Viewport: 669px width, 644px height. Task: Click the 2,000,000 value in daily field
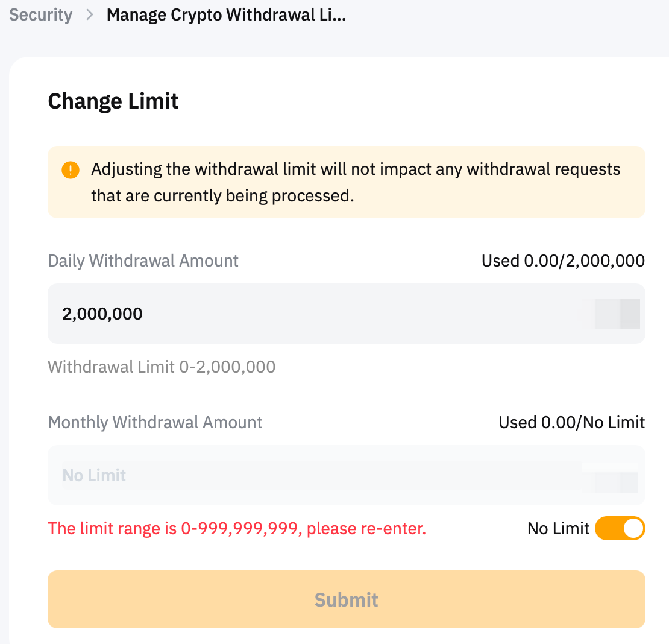tap(102, 314)
